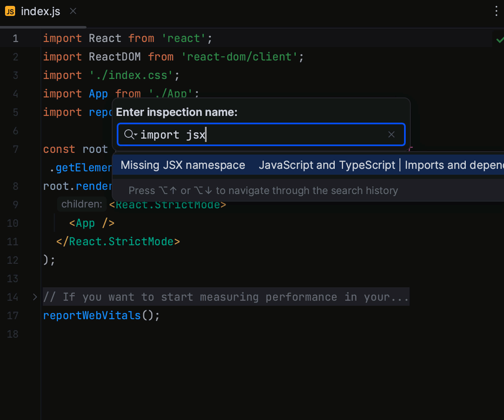The image size is (504, 420).
Task: Clear the inspection search using the X icon
Action: pyautogui.click(x=391, y=134)
